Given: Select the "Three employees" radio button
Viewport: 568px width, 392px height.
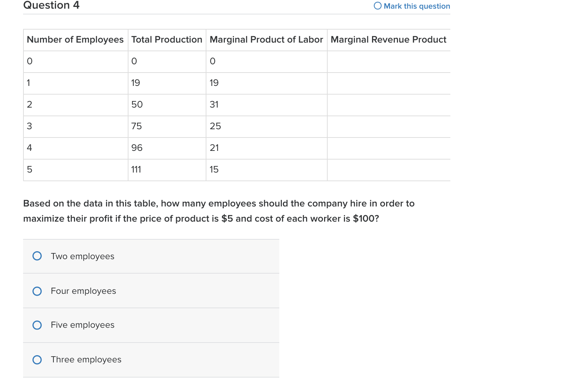Looking at the screenshot, I should (37, 360).
